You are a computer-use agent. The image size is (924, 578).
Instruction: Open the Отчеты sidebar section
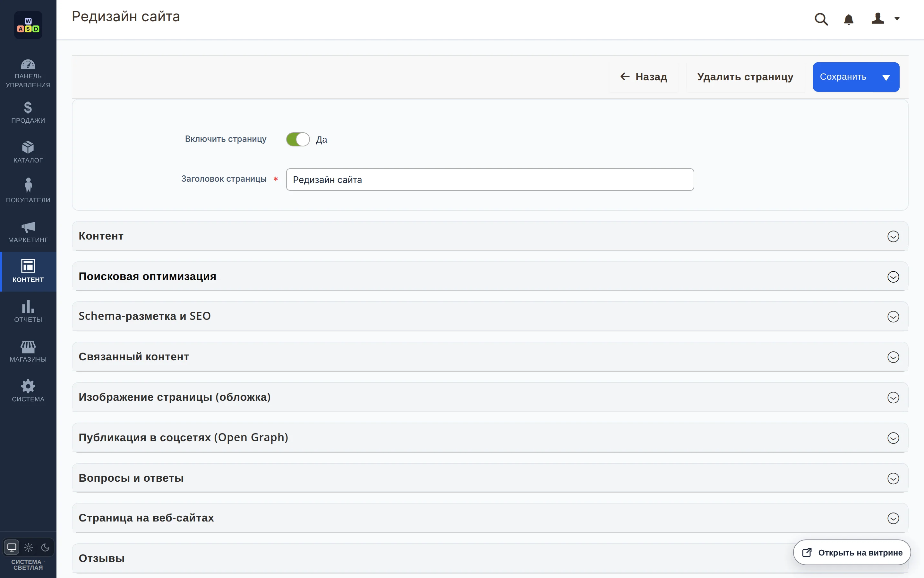click(x=28, y=311)
